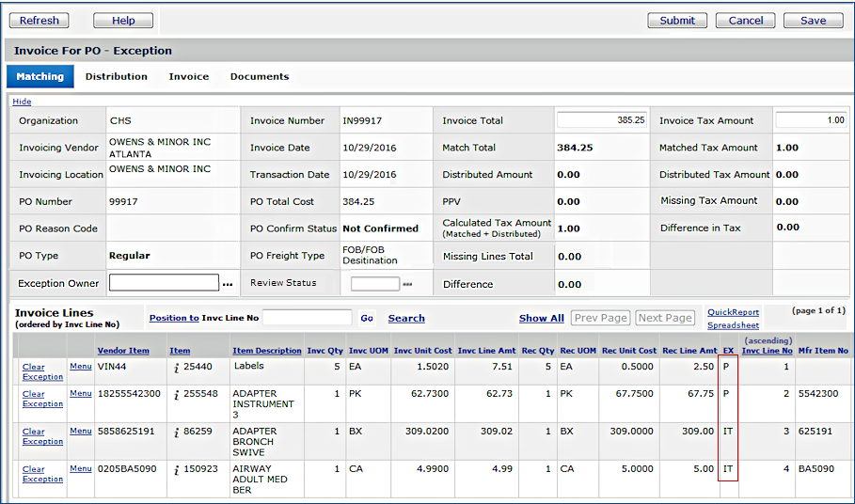Open the Documents tab
855x504 pixels.
pyautogui.click(x=260, y=76)
